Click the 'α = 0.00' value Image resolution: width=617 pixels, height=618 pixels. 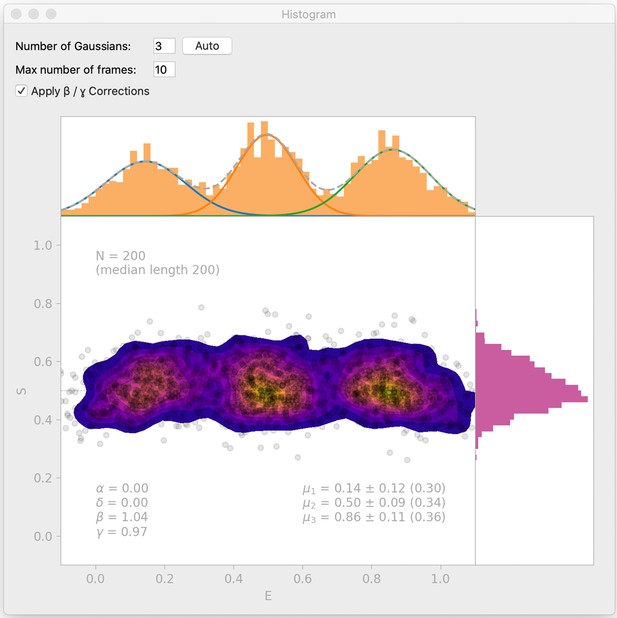122,488
